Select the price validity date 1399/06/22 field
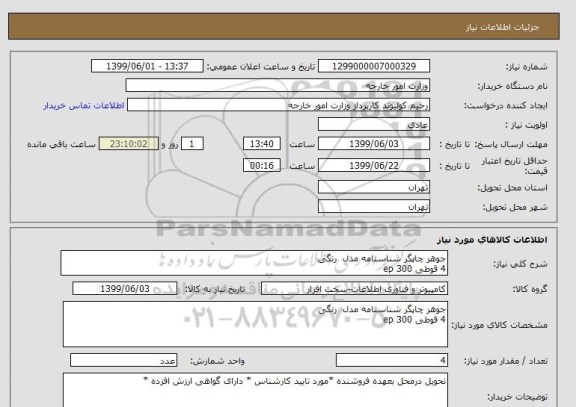The image size is (576, 407). point(374,165)
